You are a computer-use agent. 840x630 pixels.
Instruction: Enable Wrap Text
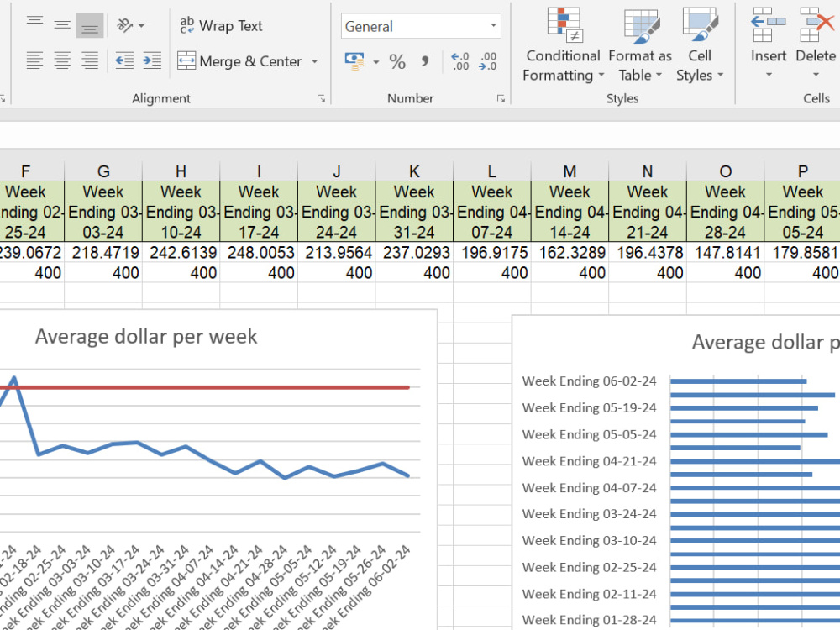click(221, 26)
